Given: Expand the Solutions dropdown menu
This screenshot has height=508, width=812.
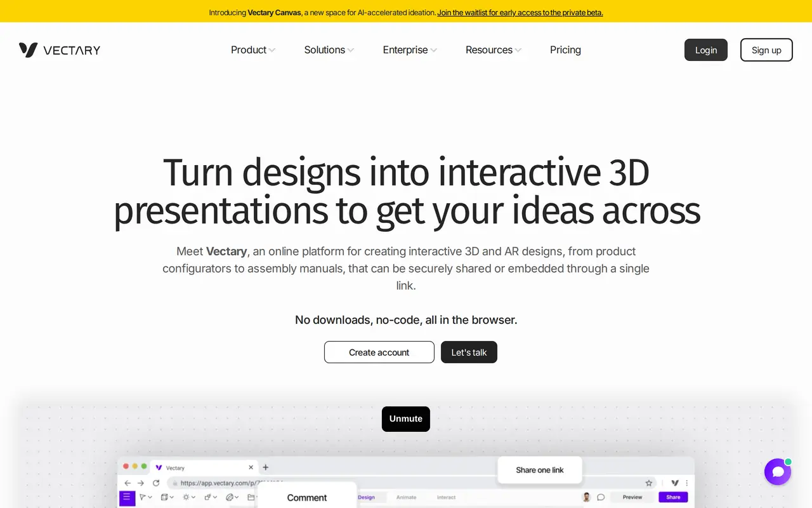Looking at the screenshot, I should (329, 50).
